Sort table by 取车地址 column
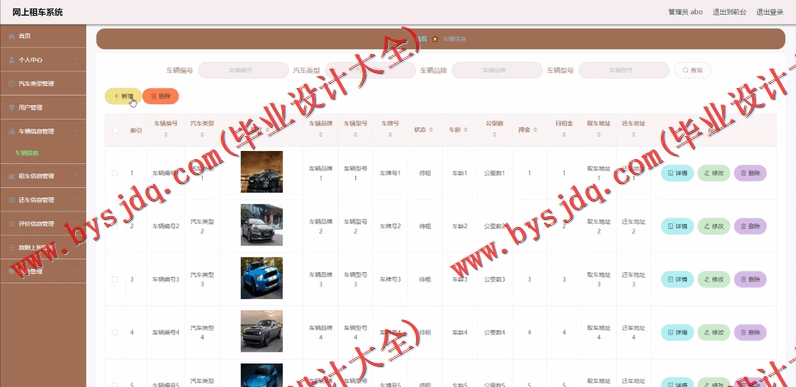Viewport: 796px width, 387px height. click(599, 135)
